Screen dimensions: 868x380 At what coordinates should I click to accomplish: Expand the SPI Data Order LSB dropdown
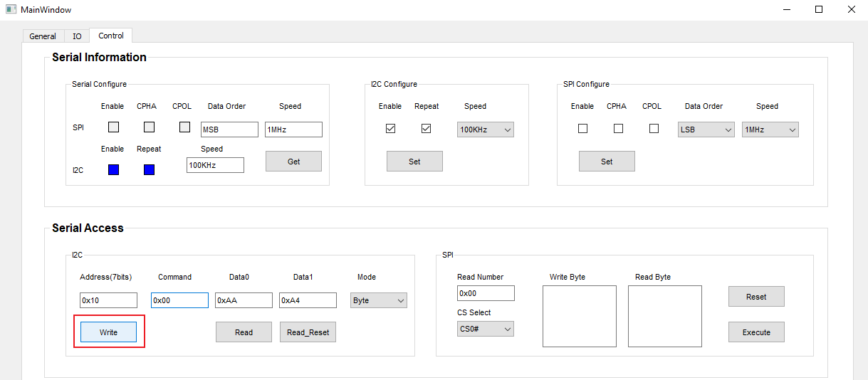pyautogui.click(x=706, y=130)
